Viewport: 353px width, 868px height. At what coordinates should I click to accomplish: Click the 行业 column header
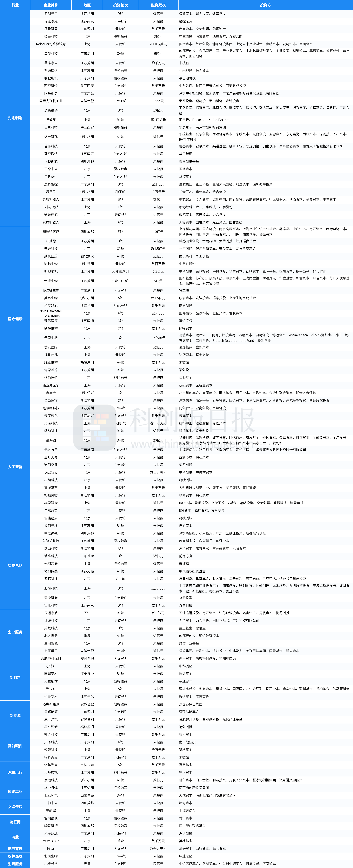coord(15,5)
